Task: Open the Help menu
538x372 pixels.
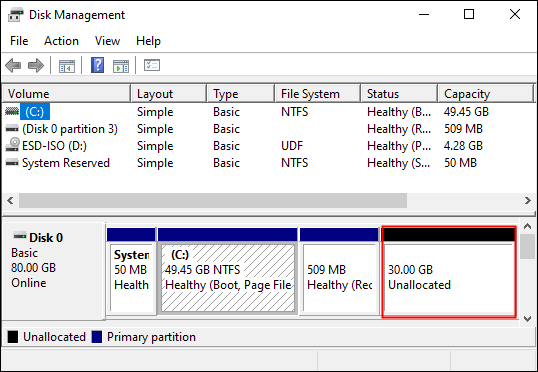Action: (148, 41)
